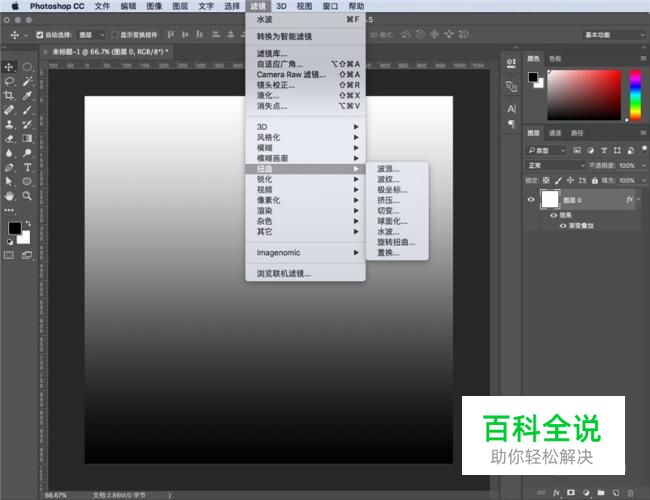Open the 不透明度 opacity dropdown arrow
The height and width of the screenshot is (500, 650).
point(643,165)
